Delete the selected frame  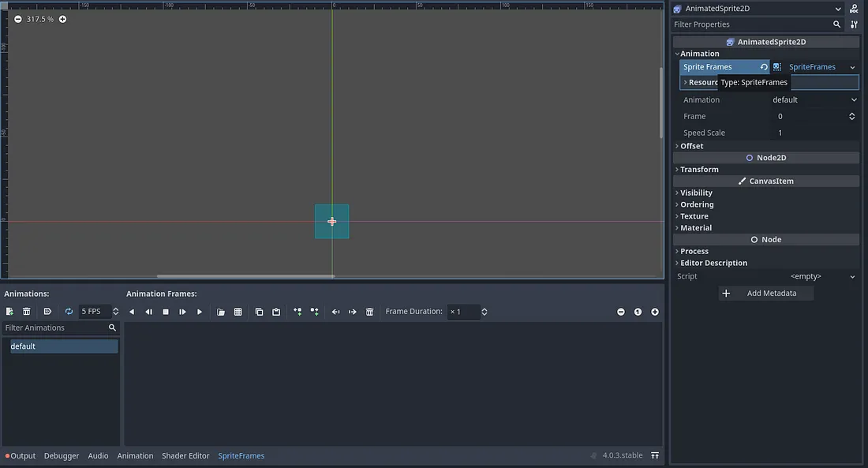pyautogui.click(x=370, y=312)
